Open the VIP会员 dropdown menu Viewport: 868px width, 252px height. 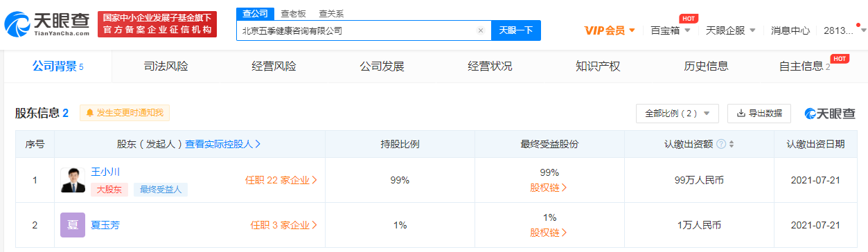610,30
